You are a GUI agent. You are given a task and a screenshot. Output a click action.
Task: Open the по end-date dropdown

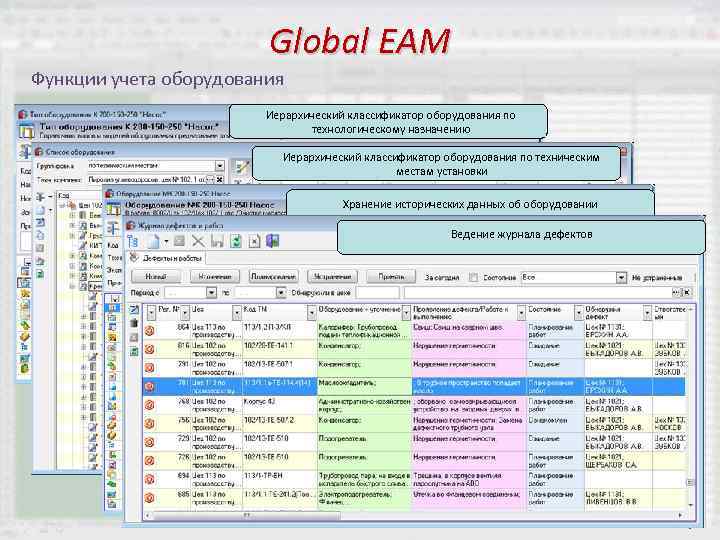point(281,292)
